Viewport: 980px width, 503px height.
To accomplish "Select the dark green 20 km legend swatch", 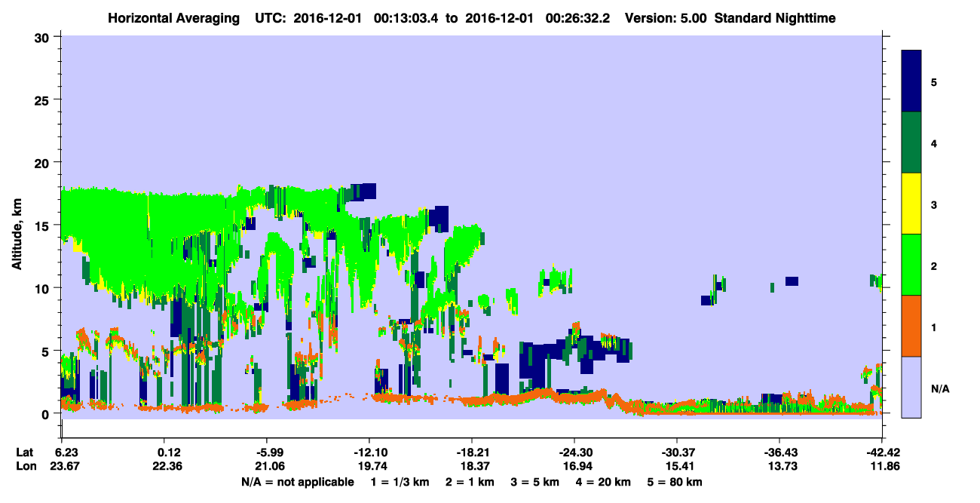I will pyautogui.click(x=911, y=143).
